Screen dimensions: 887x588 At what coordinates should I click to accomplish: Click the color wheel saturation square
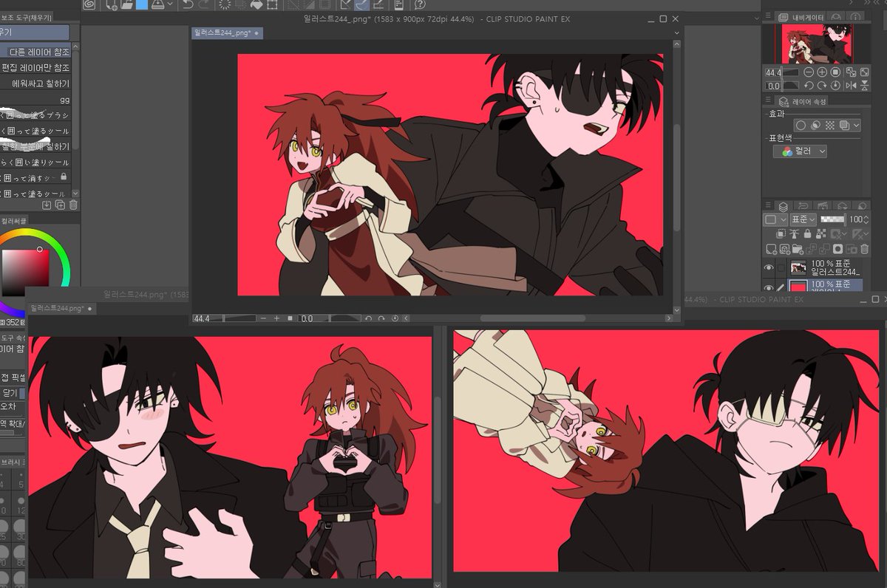point(25,273)
